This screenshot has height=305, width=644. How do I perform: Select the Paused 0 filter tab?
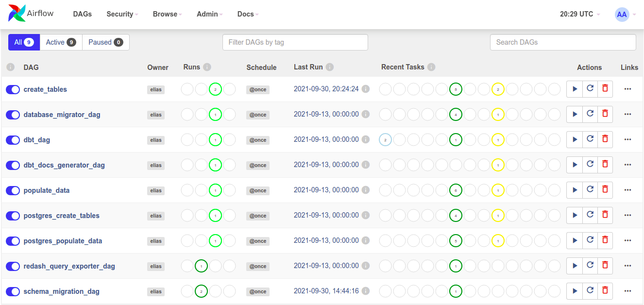[105, 42]
